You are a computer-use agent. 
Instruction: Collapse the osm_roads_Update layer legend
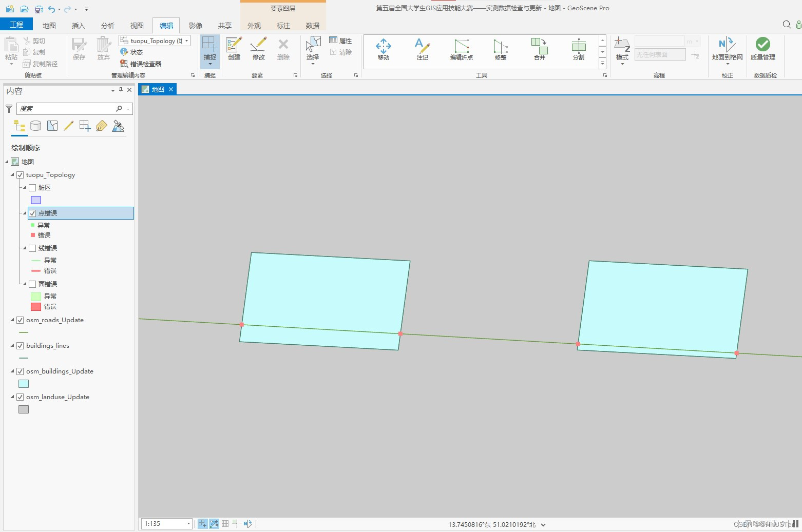tap(12, 320)
